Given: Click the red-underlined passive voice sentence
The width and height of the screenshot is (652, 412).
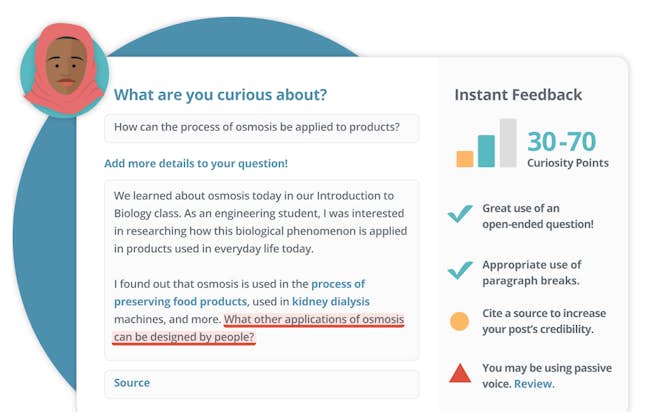Looking at the screenshot, I should (258, 328).
